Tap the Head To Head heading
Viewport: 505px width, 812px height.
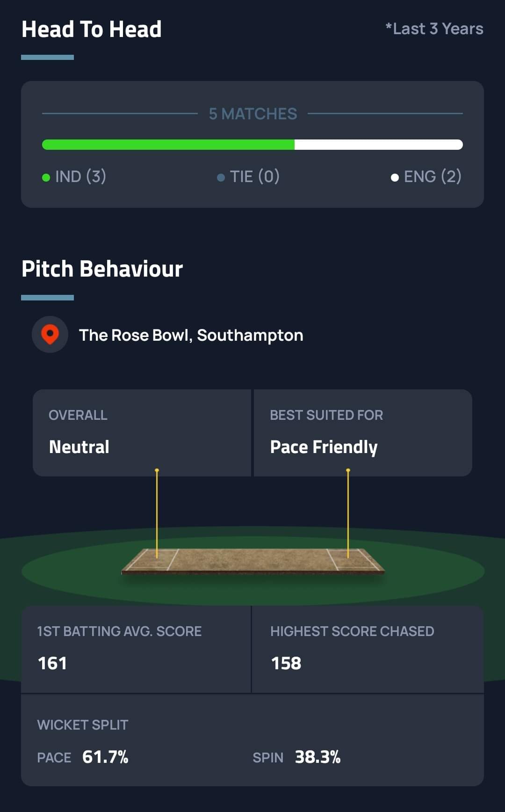92,29
